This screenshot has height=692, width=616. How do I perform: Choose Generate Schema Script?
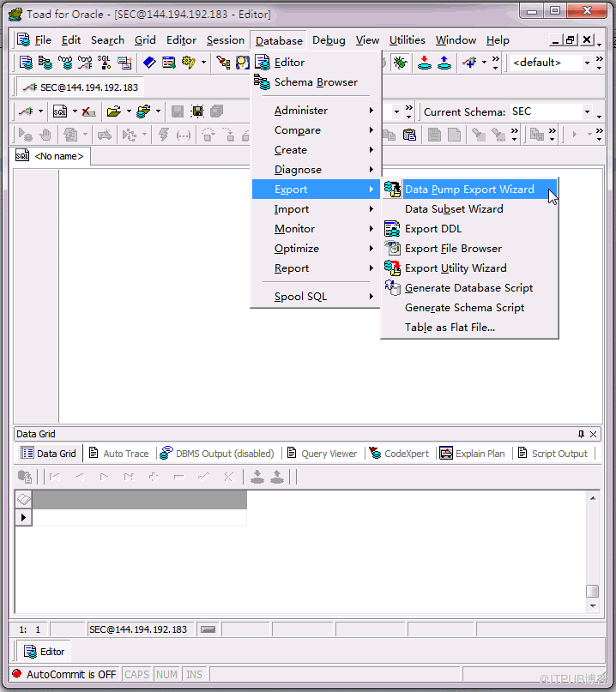469,308
